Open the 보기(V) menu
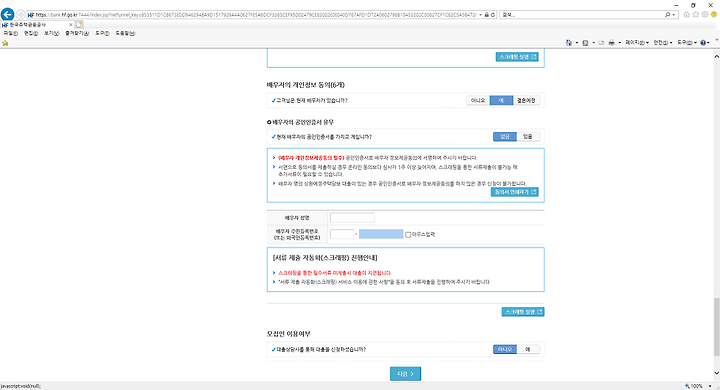Image resolution: width=720 pixels, height=390 pixels. pos(51,34)
